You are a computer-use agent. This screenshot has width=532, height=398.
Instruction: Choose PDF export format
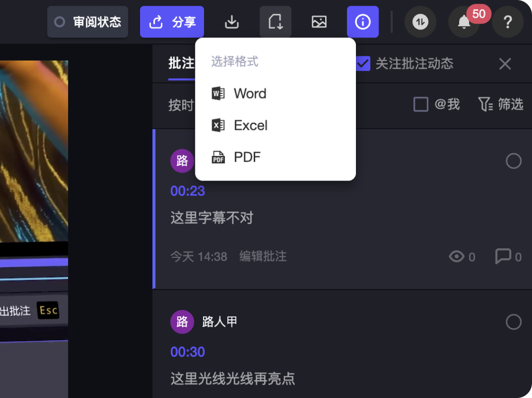(x=275, y=157)
